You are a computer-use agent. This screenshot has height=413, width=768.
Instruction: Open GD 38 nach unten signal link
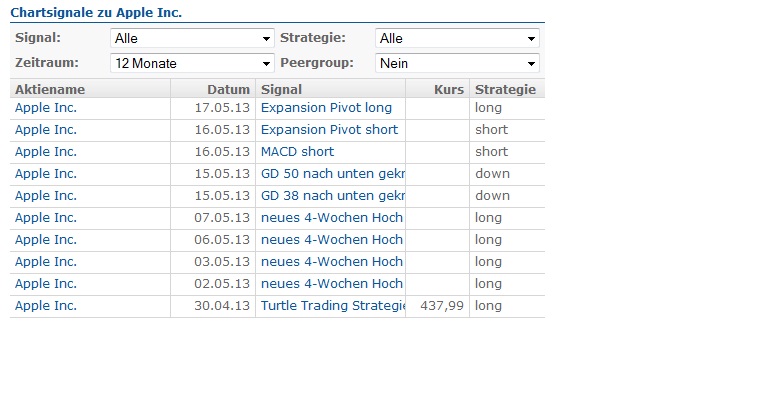pyautogui.click(x=332, y=195)
